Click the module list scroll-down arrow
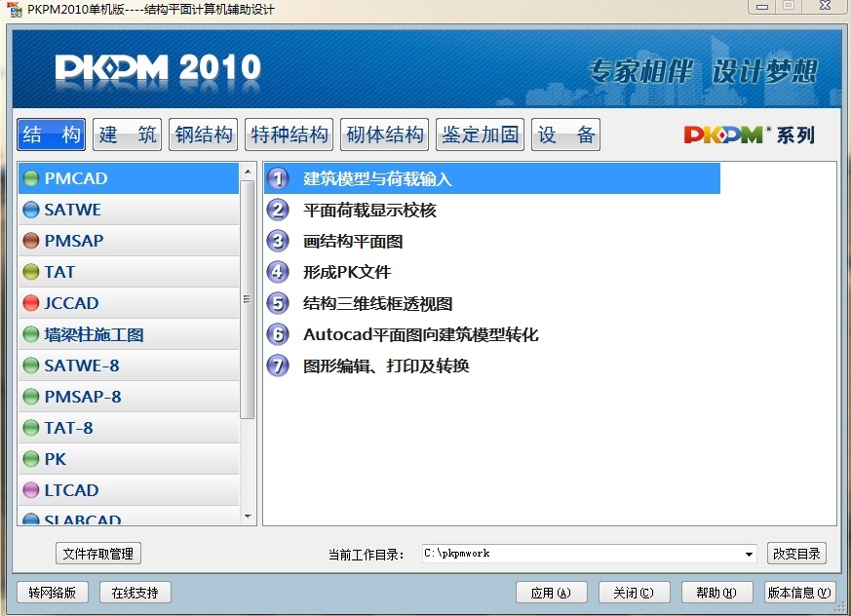Viewport: 851px width, 616px height. tap(248, 517)
